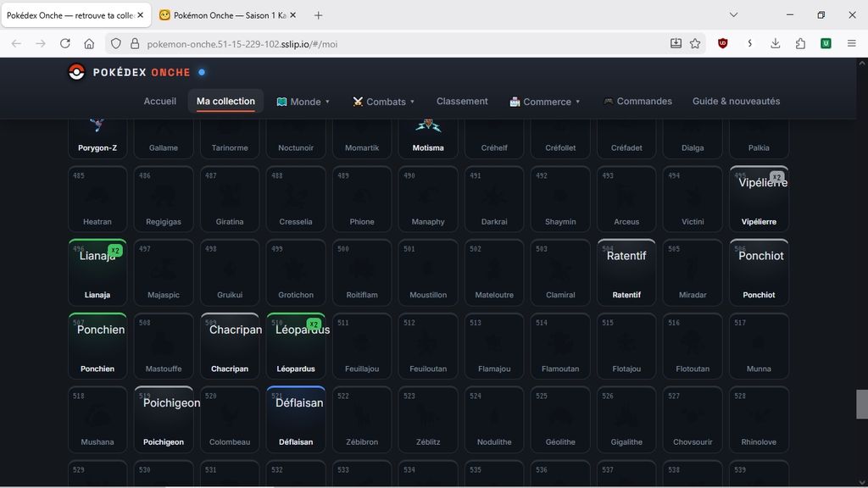This screenshot has width=868, height=488.
Task: Open the Léopardus card
Action: tap(296, 346)
